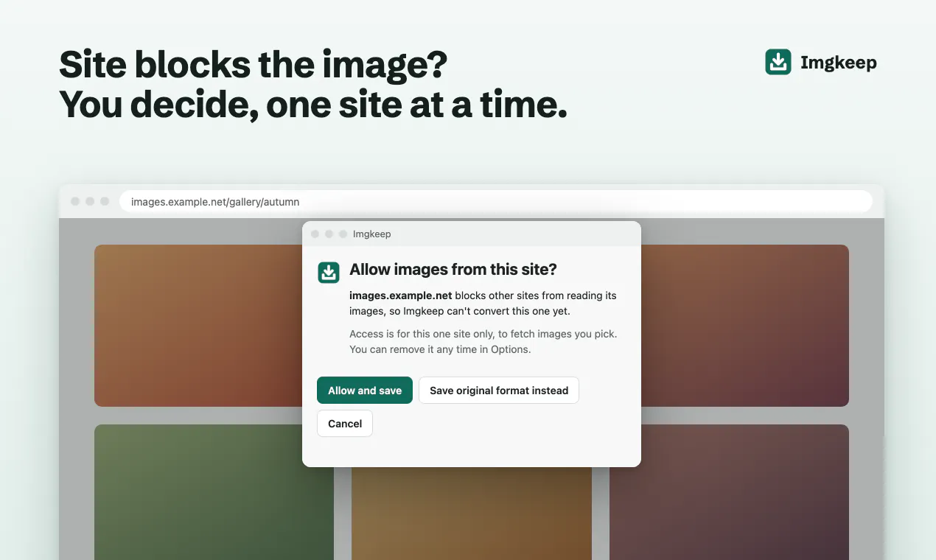
Task: Click the "Imgkeep" title in the dialog title bar
Action: 372,234
